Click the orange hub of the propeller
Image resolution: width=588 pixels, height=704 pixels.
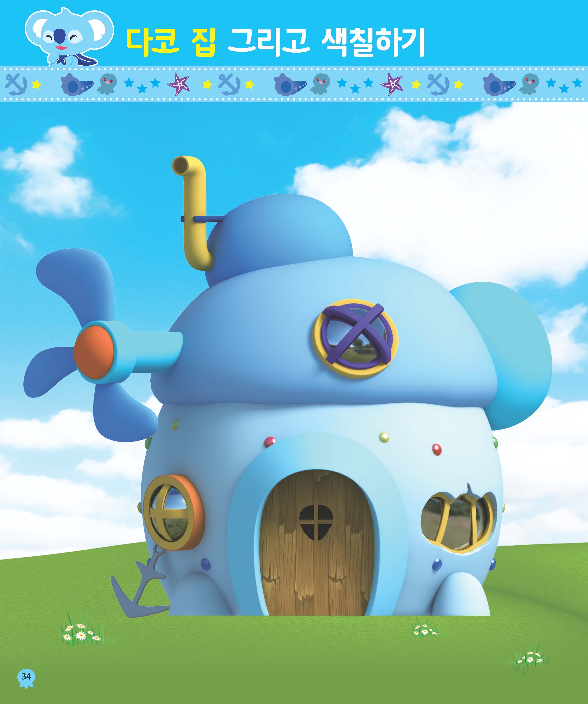tap(94, 352)
